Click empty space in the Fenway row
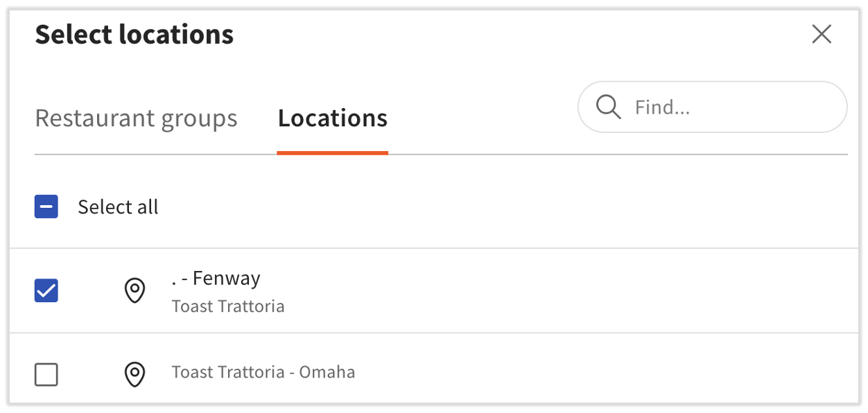868x413 pixels. (555, 291)
